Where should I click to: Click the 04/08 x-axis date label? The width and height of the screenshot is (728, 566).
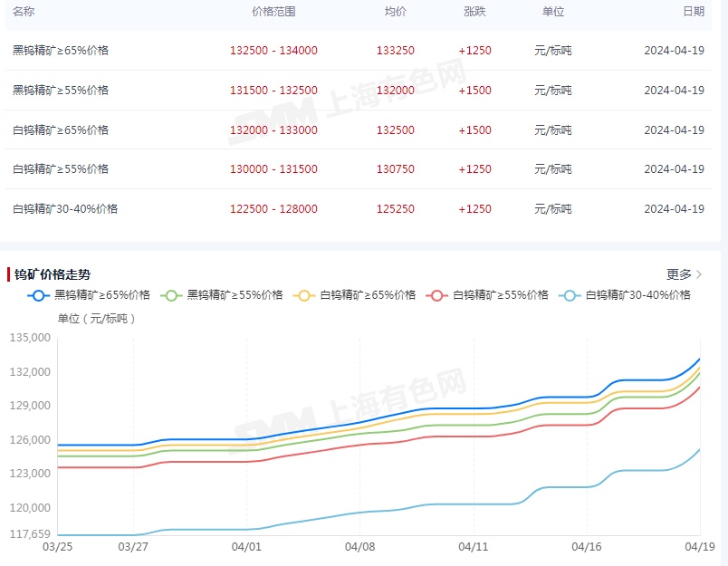359,546
